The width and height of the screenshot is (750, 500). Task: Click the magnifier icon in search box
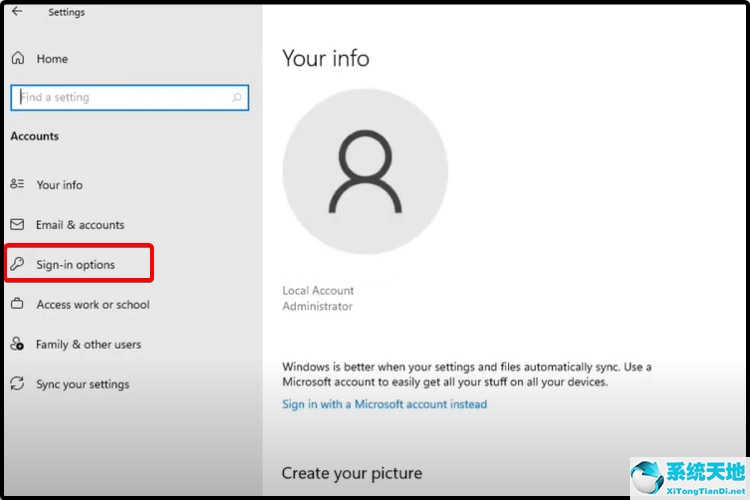pyautogui.click(x=237, y=98)
